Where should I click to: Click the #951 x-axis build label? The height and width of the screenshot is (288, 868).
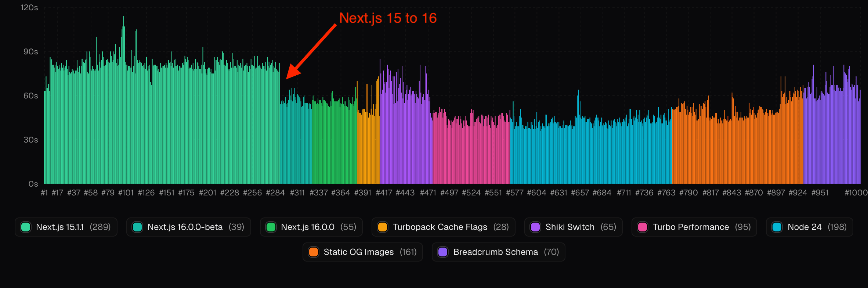(820, 193)
